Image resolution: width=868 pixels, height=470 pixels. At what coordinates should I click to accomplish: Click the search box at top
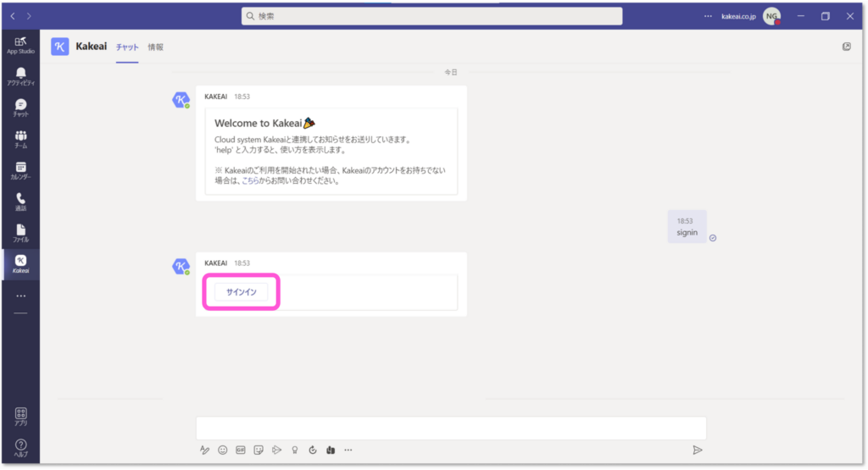tap(431, 16)
